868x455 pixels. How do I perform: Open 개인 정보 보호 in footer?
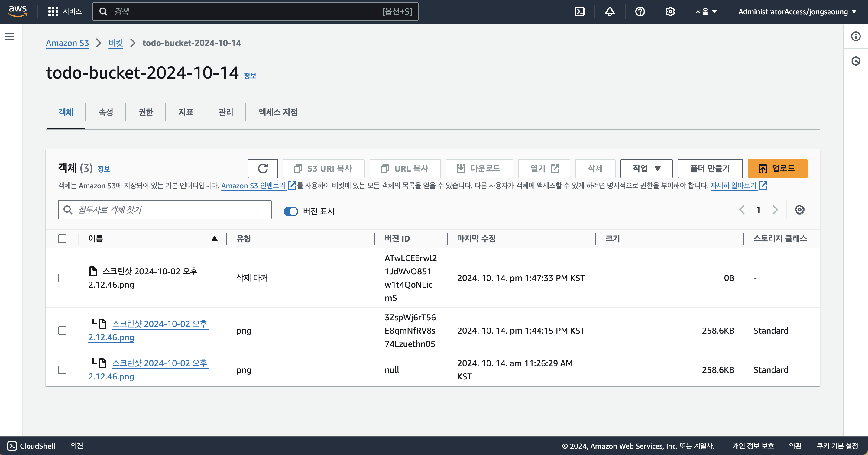click(753, 446)
